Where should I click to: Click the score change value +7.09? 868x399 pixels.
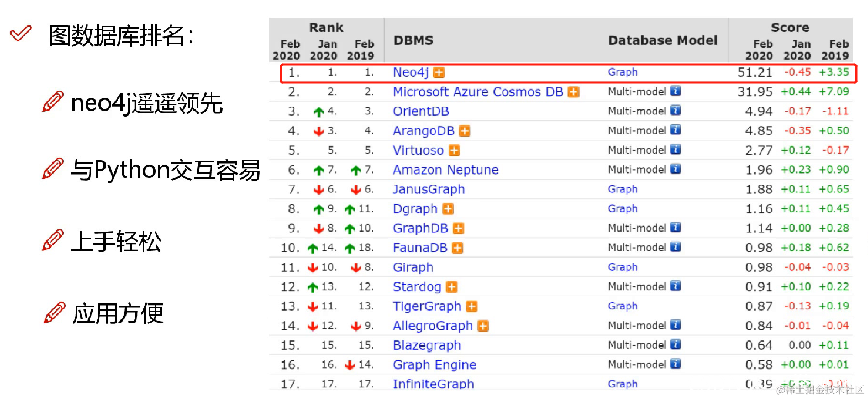pyautogui.click(x=834, y=92)
